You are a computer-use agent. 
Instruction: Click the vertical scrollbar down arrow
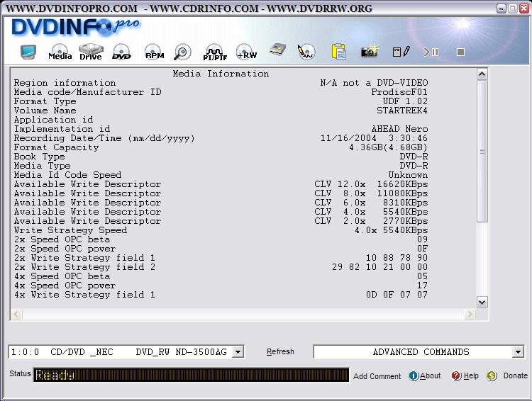tap(482, 302)
